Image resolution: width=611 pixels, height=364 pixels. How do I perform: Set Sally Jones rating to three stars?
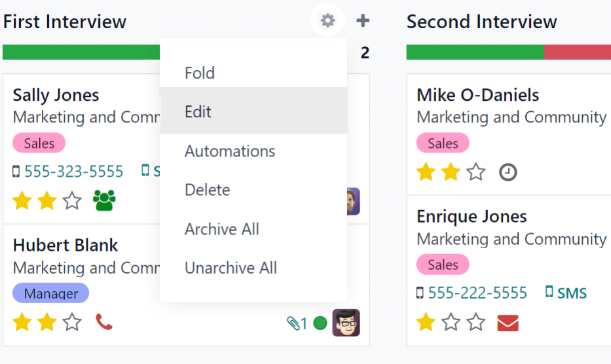coord(72,201)
